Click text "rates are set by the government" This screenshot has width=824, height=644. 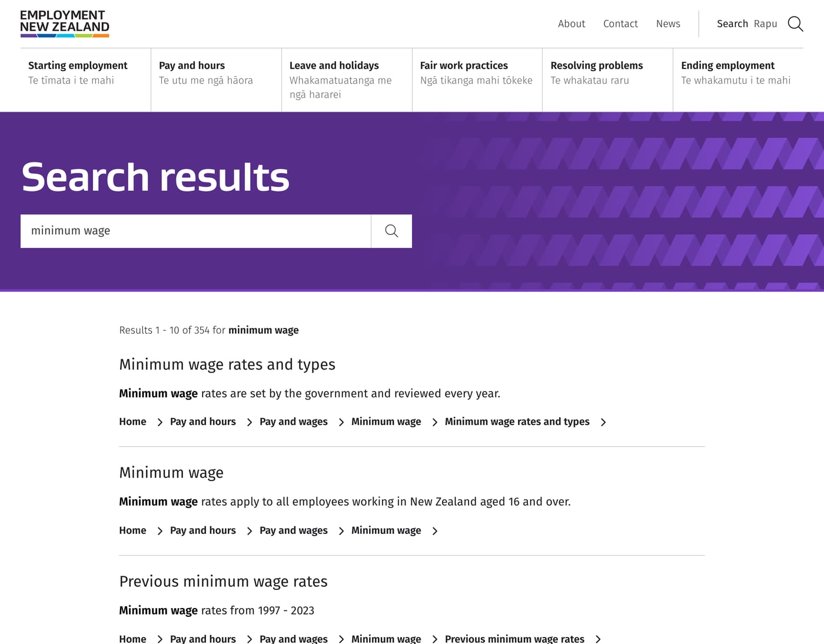(x=285, y=393)
